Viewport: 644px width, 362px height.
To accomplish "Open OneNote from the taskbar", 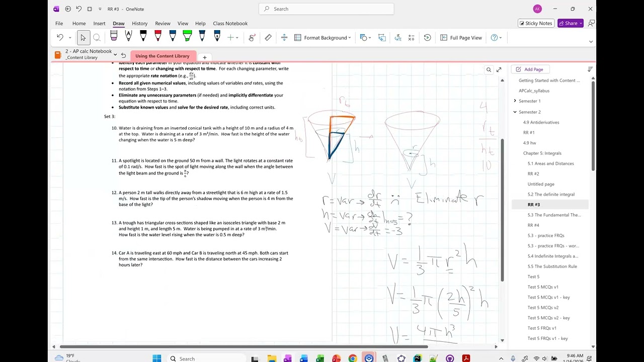I will pos(287,358).
